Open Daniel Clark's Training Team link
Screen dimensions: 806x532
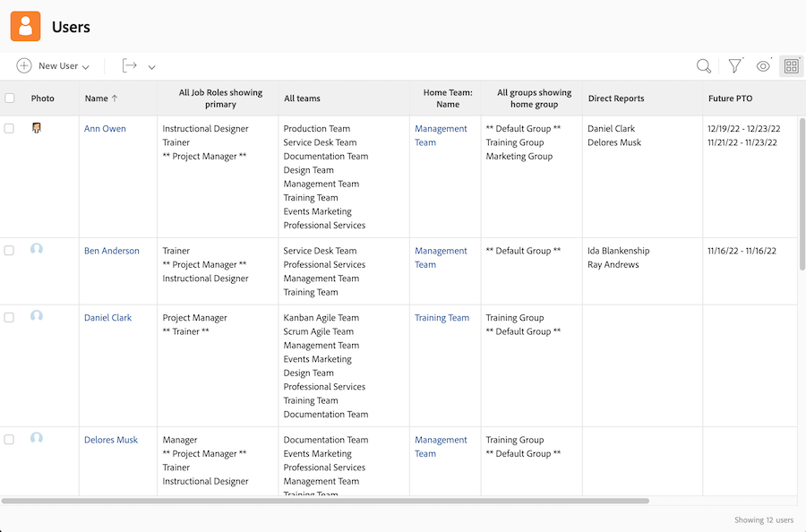(442, 318)
